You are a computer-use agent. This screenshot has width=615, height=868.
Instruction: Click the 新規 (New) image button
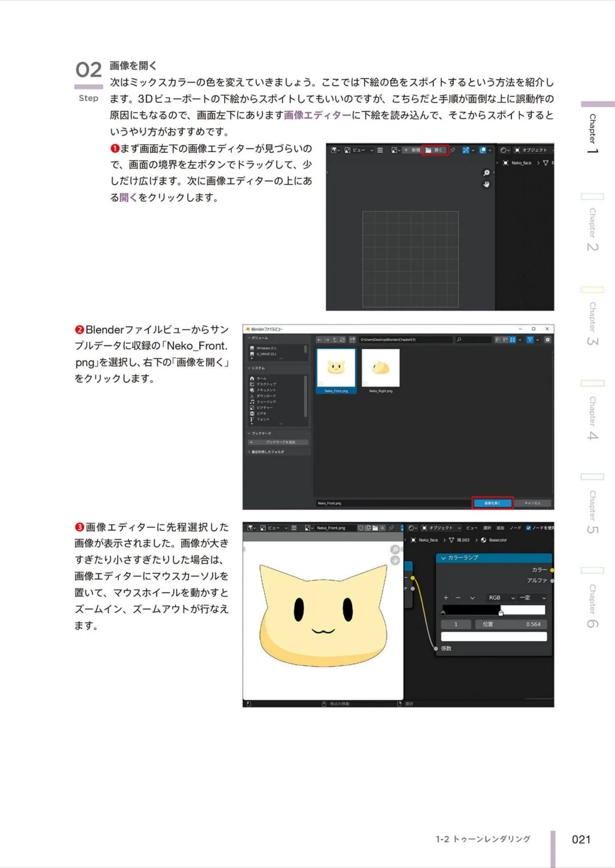[x=412, y=150]
